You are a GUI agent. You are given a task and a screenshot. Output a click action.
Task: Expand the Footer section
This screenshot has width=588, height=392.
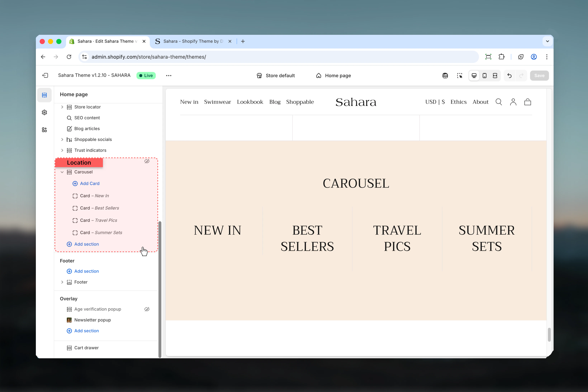pyautogui.click(x=62, y=282)
